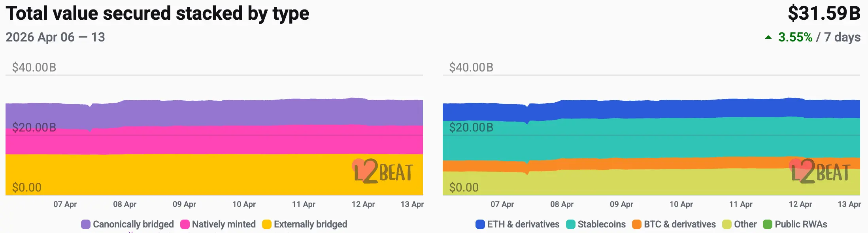Click the L2BEAT logo on left chart
Screen dimensions: 868x233
tap(383, 172)
